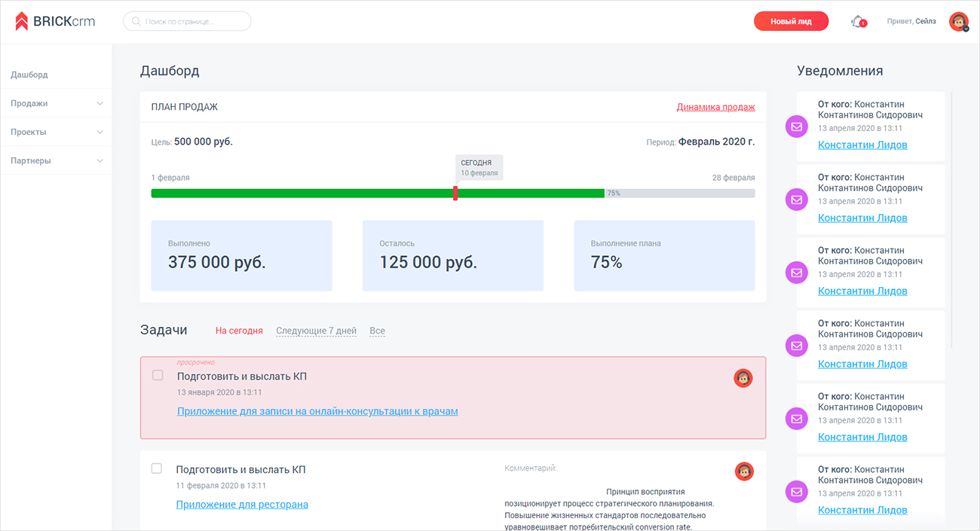The image size is (980, 531).
Task: Click the Период: Февраль 2020 г. text
Action: click(x=700, y=142)
